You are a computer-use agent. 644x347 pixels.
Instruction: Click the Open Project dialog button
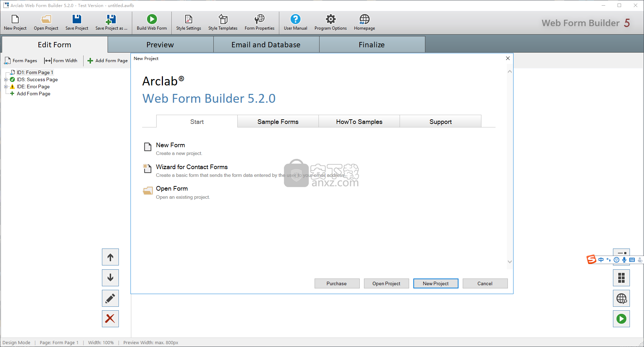tap(386, 283)
